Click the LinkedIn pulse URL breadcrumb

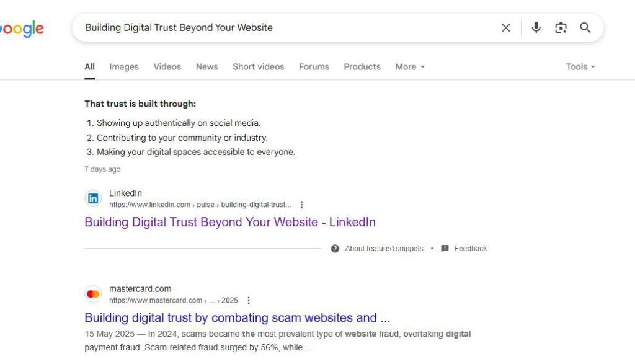(x=200, y=205)
